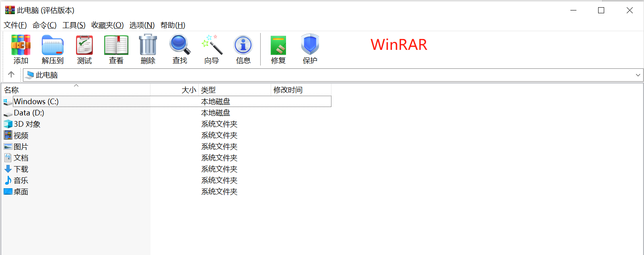Screen dimensions: 644x255
Task: Click the 桌面 desktop icon
Action: tap(8, 191)
